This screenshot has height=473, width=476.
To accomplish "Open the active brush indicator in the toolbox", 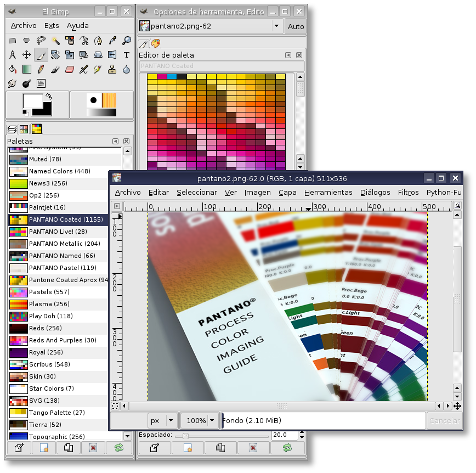I will (x=93, y=100).
